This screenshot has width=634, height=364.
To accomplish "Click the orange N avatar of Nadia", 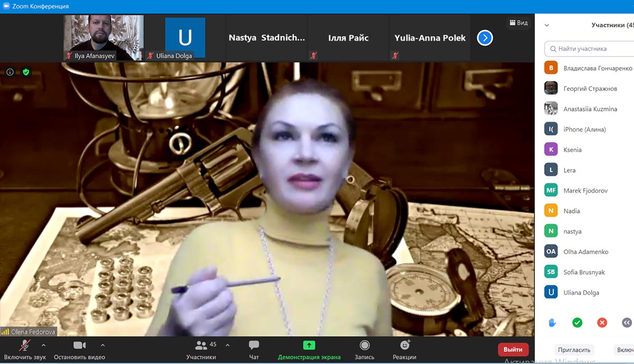I will (x=551, y=211).
